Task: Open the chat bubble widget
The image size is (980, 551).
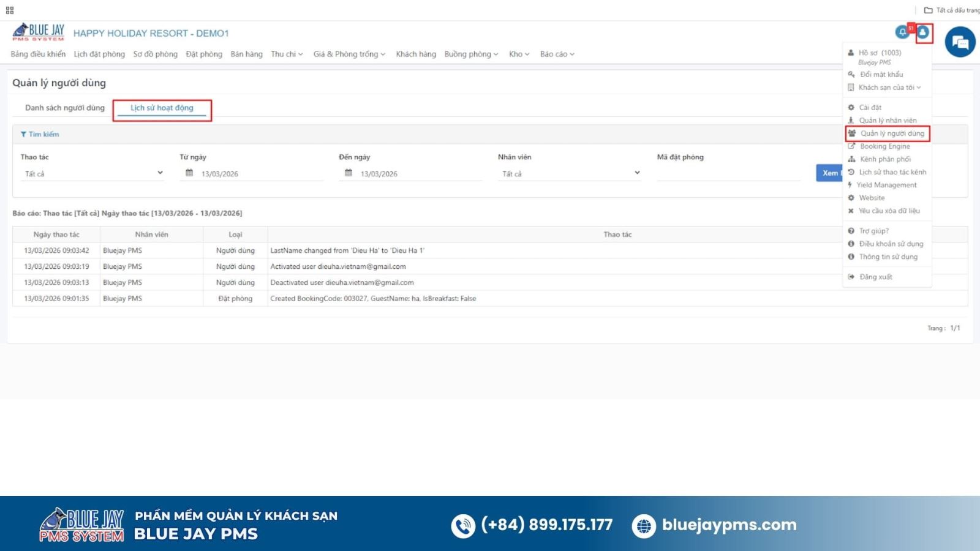Action: point(960,42)
